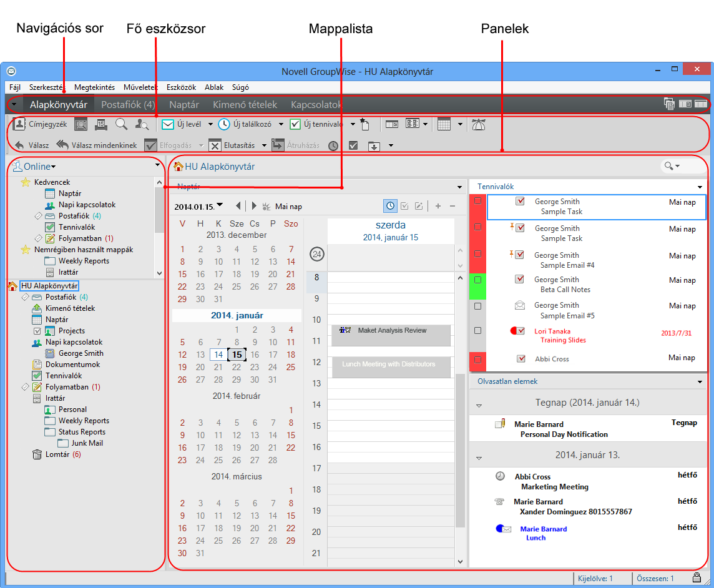Click the vacation rule umbrella icon

coord(479,124)
